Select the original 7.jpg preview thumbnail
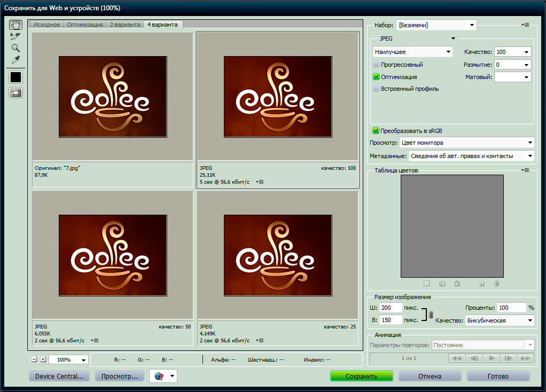Screen dimensions: 546x392 click(113, 97)
